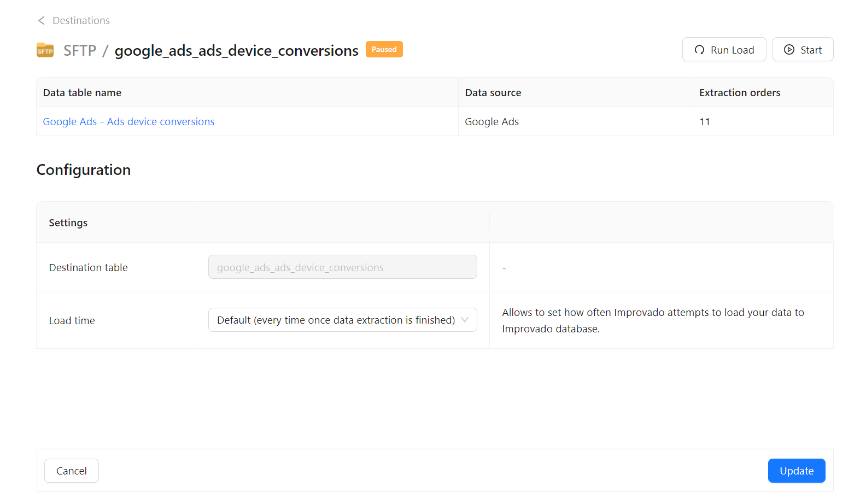Screen dimensions: 866x504
Task: Click the Configuration heading
Action: pos(84,170)
